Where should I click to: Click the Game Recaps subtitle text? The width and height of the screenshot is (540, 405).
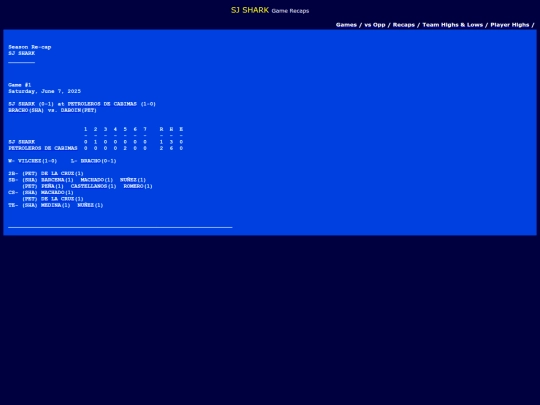[x=290, y=11]
